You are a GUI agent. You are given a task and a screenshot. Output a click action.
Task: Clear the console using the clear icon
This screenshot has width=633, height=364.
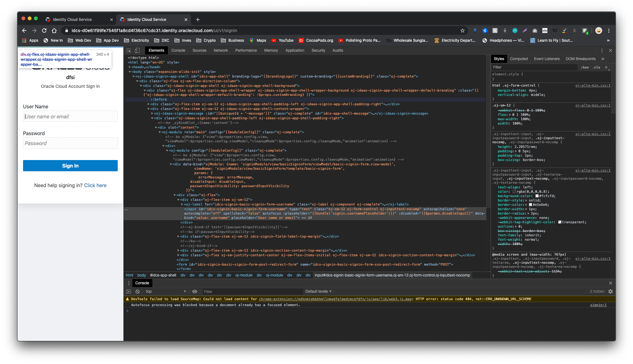point(137,291)
